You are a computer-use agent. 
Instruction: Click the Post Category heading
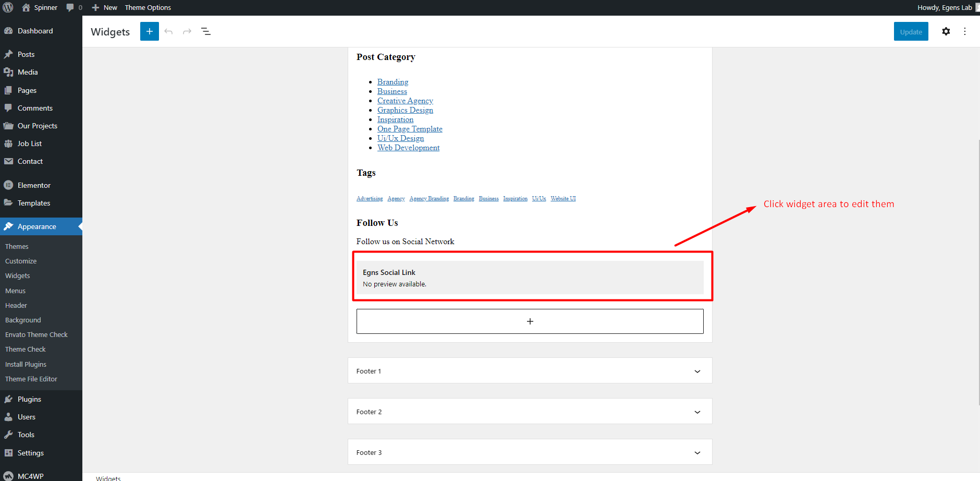386,57
